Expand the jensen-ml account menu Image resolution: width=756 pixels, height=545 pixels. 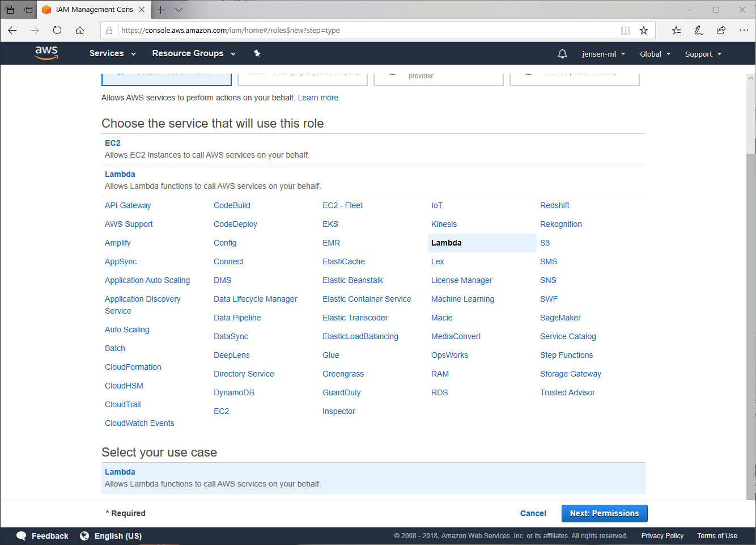(x=603, y=54)
